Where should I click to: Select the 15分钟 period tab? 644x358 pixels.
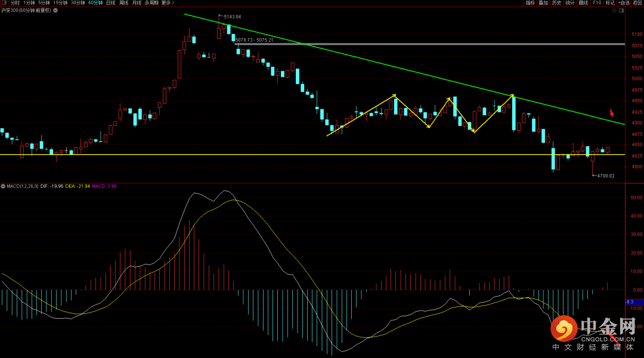60,3
